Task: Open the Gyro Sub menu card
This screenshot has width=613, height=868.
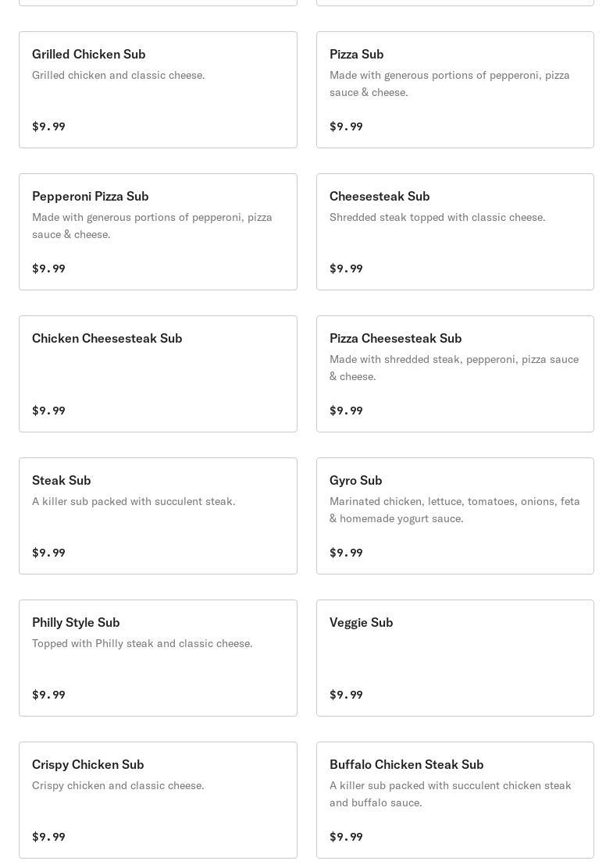Action: [454, 516]
